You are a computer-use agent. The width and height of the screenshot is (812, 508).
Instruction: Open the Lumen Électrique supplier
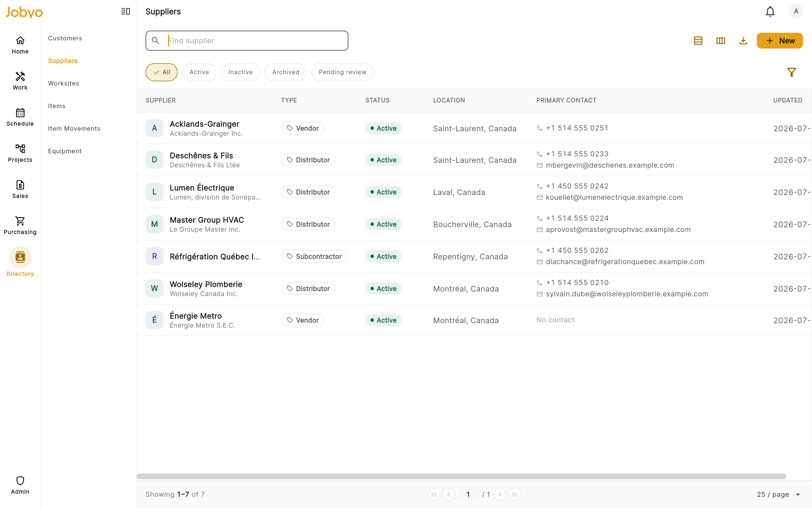point(202,188)
